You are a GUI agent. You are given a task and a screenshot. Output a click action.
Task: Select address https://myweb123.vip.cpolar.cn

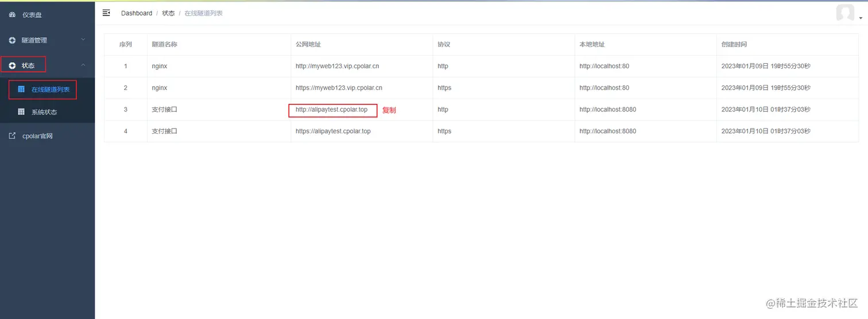339,88
